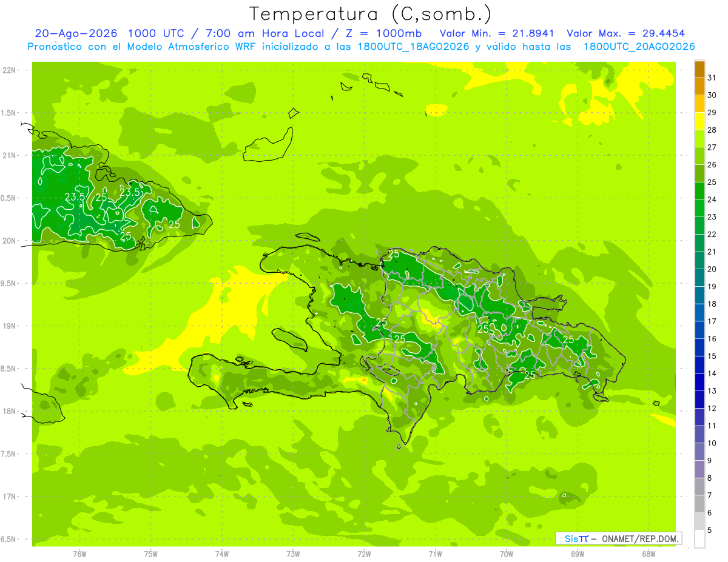The image size is (728, 562).
Task: Click the legend label '25'
Action: click(x=712, y=182)
